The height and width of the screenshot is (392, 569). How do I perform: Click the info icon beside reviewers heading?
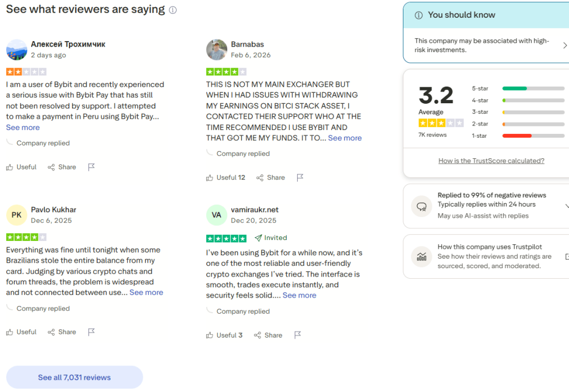click(173, 10)
